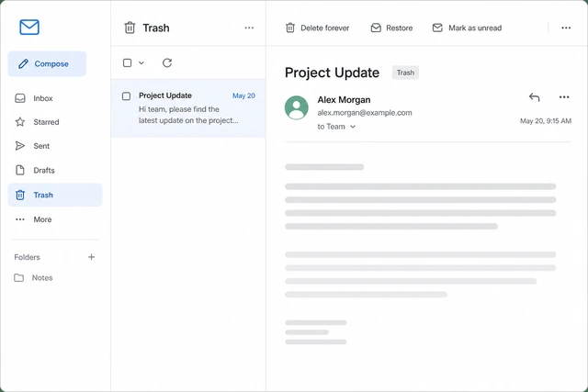This screenshot has height=392, width=588.
Task: Toggle the select all messages checkbox
Action: [127, 63]
